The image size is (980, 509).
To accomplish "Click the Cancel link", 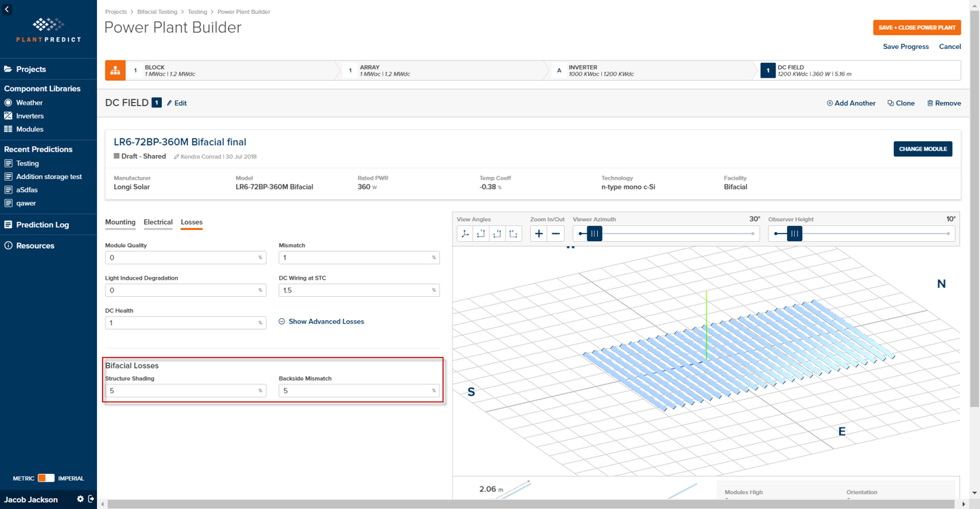I will [x=950, y=47].
